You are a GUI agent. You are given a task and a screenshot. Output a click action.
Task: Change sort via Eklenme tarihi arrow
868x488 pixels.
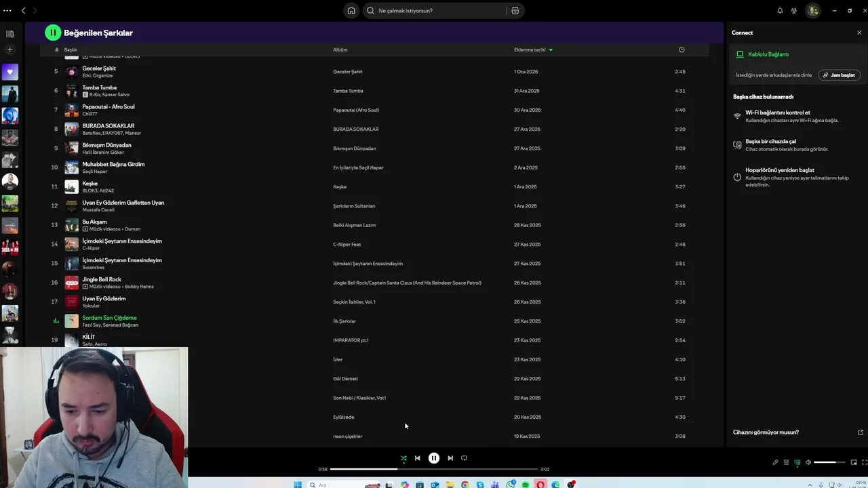click(x=551, y=49)
